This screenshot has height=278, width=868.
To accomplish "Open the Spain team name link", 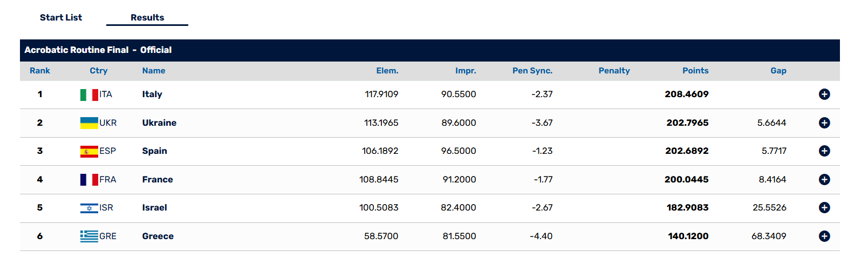I will click(154, 151).
